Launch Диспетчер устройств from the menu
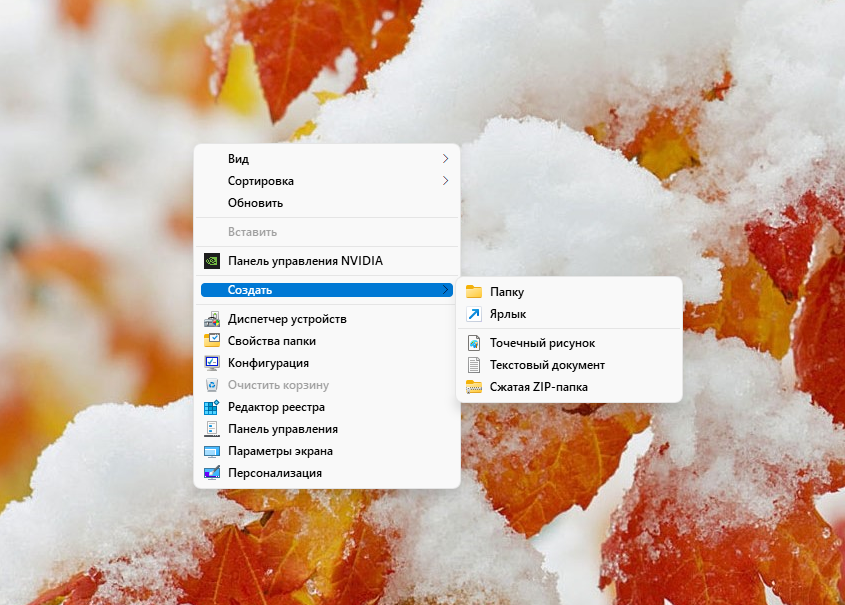845x605 pixels. coord(327,319)
